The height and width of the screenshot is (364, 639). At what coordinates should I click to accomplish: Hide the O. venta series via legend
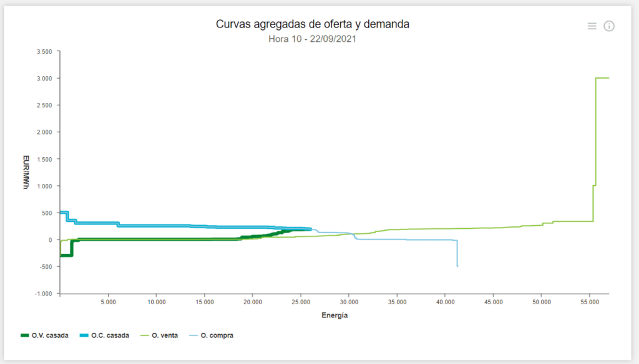coord(165,336)
